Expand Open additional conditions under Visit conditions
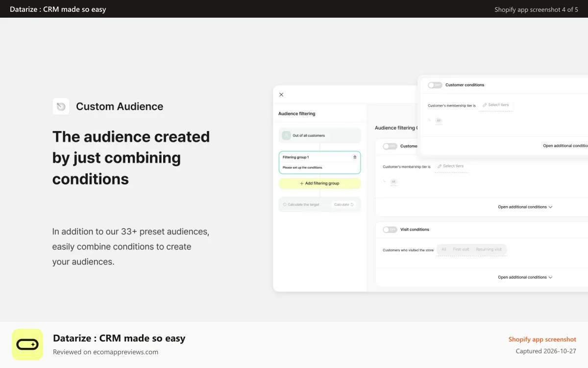Viewport: 588px width, 368px height. (525, 277)
